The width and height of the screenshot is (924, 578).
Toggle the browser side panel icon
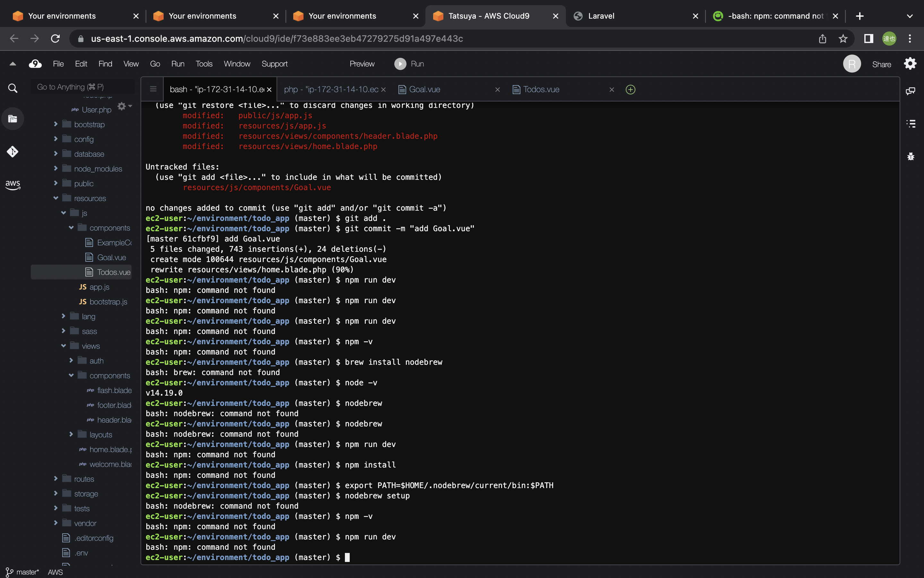tap(868, 39)
